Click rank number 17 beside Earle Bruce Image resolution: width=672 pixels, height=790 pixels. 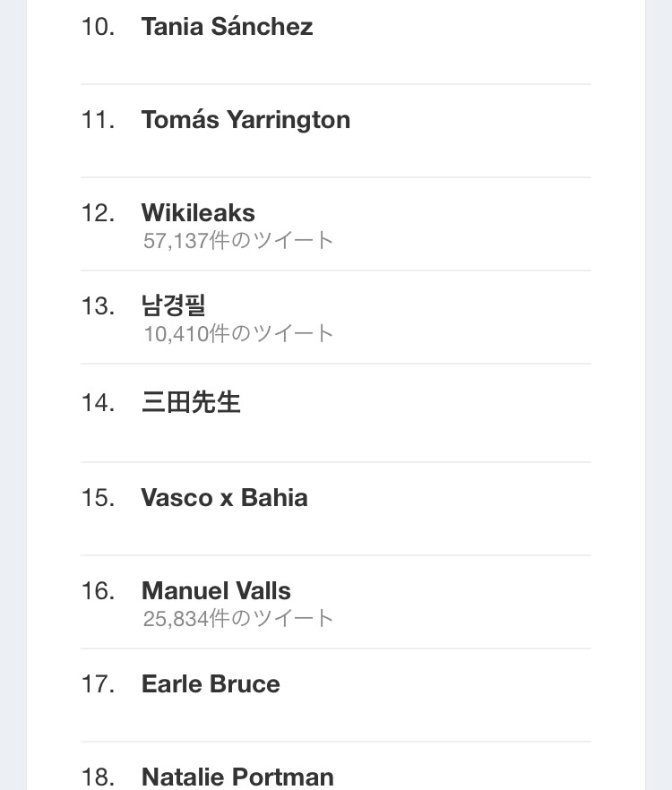pyautogui.click(x=98, y=684)
